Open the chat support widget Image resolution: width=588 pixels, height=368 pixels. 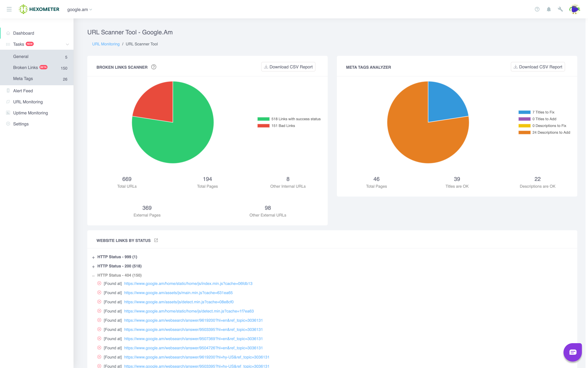tap(573, 352)
